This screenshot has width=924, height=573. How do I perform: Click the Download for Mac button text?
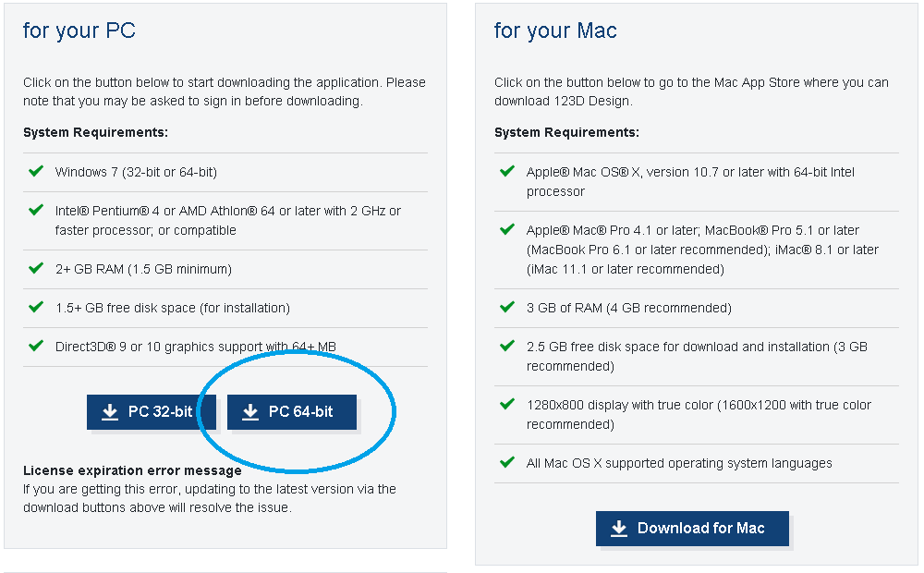point(700,529)
